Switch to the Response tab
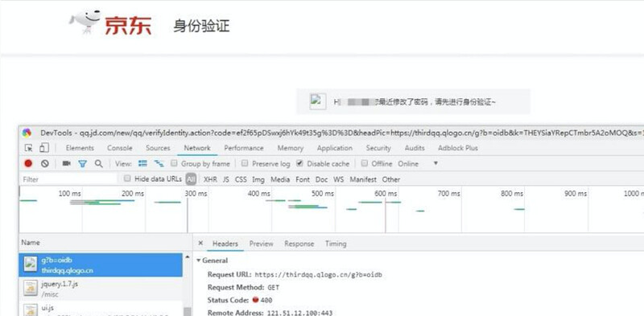Viewport: 644px width, 316px height. tap(299, 244)
